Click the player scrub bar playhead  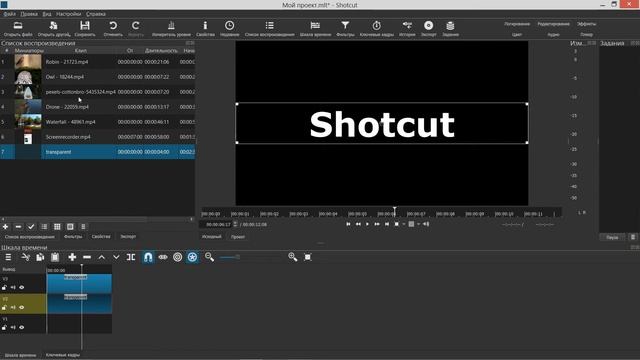(394, 211)
